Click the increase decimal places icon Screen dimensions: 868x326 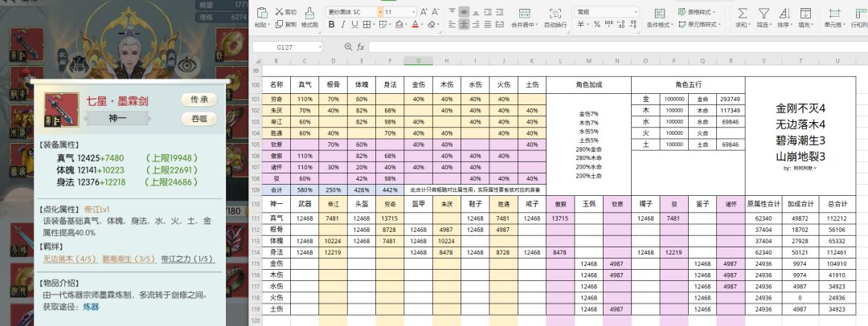[x=620, y=24]
